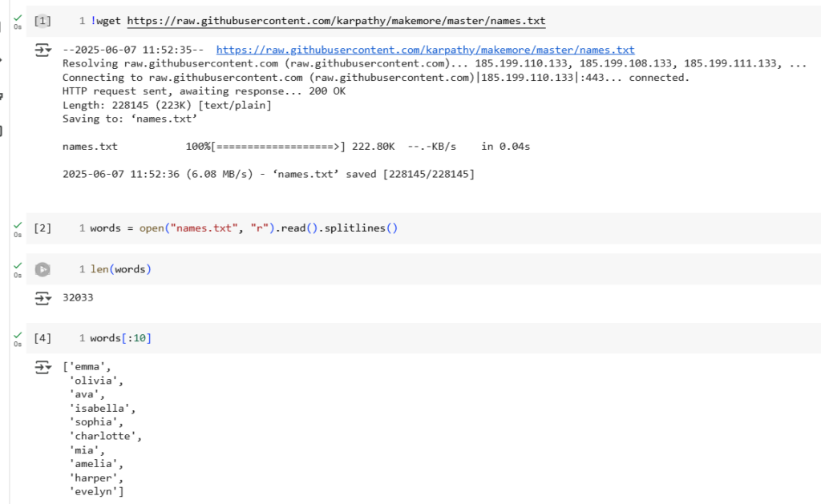Click the [1] execution count on wget cell
This screenshot has height=504, width=821.
pos(42,20)
